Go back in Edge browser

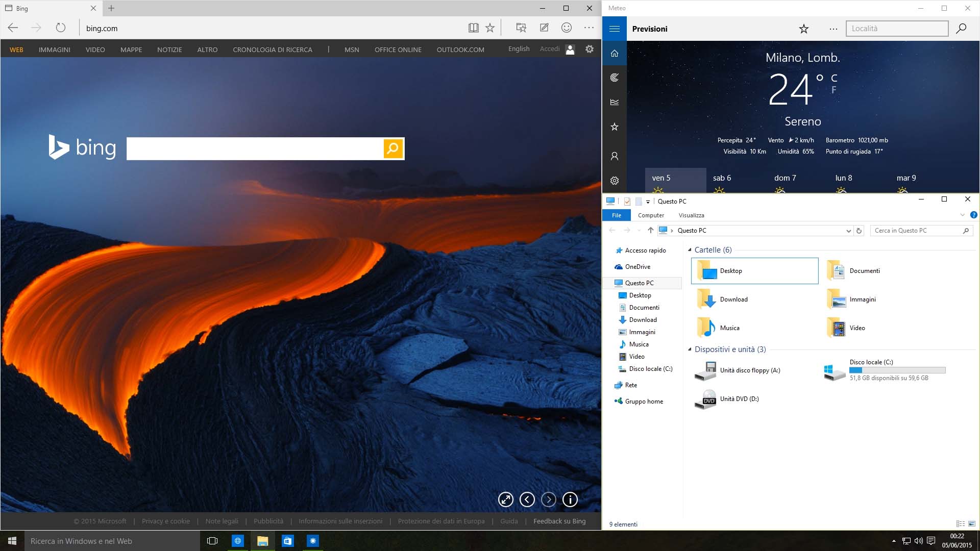[13, 28]
